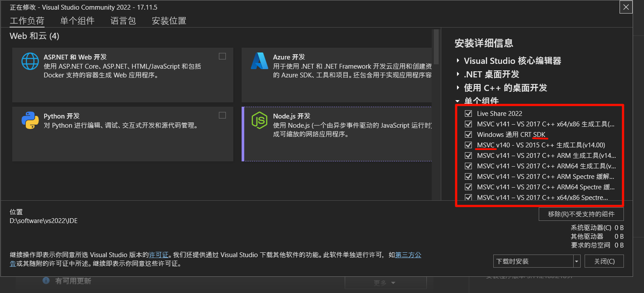Click the 系统驱动器(C) size entry
The width and height of the screenshot is (644, 293).
(x=597, y=228)
